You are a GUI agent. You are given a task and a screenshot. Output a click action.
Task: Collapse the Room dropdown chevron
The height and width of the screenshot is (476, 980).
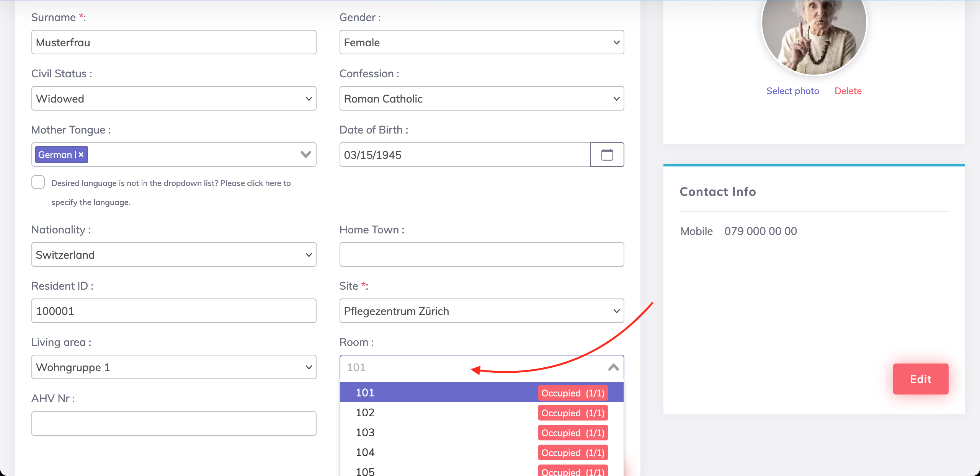pos(613,367)
